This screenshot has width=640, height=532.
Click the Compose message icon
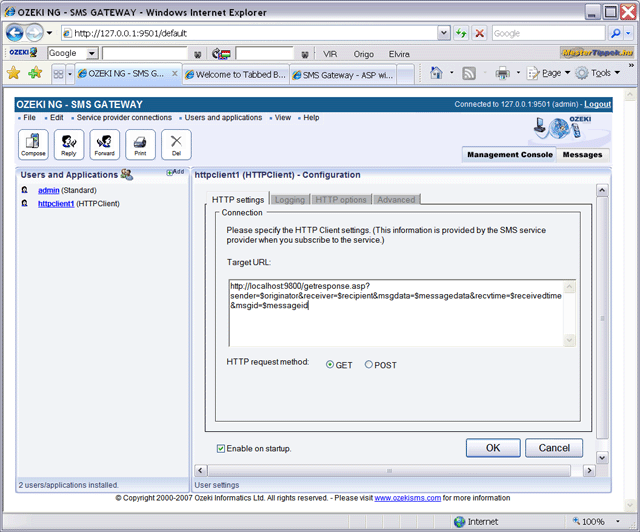coord(33,144)
